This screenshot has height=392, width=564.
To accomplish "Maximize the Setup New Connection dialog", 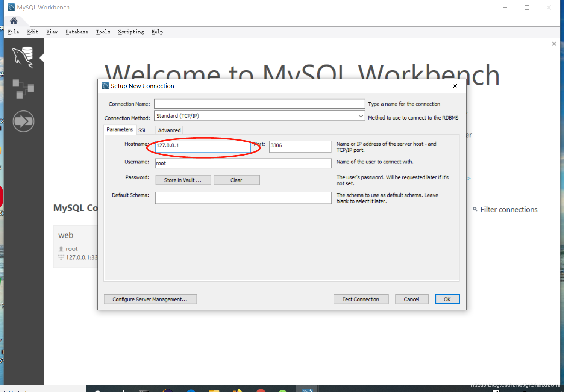I will pyautogui.click(x=433, y=86).
